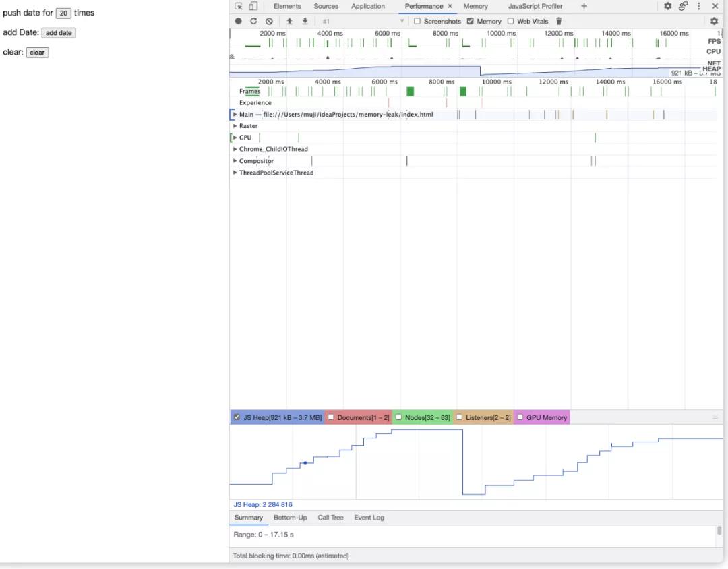The height and width of the screenshot is (569, 728).
Task: Expand the ThreadPoolServiceThread track
Action: [235, 173]
